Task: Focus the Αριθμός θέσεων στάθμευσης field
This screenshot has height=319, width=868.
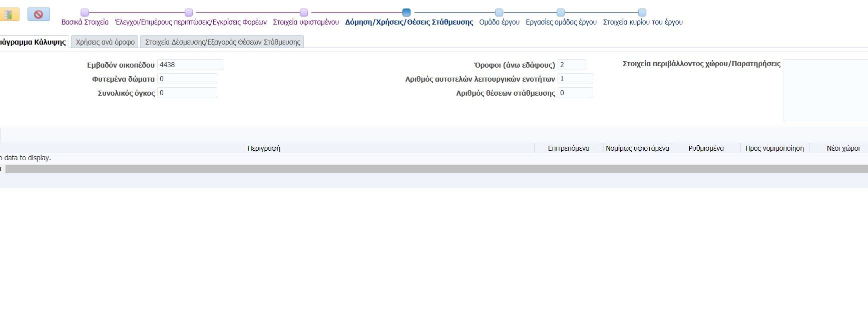Action: tap(575, 93)
